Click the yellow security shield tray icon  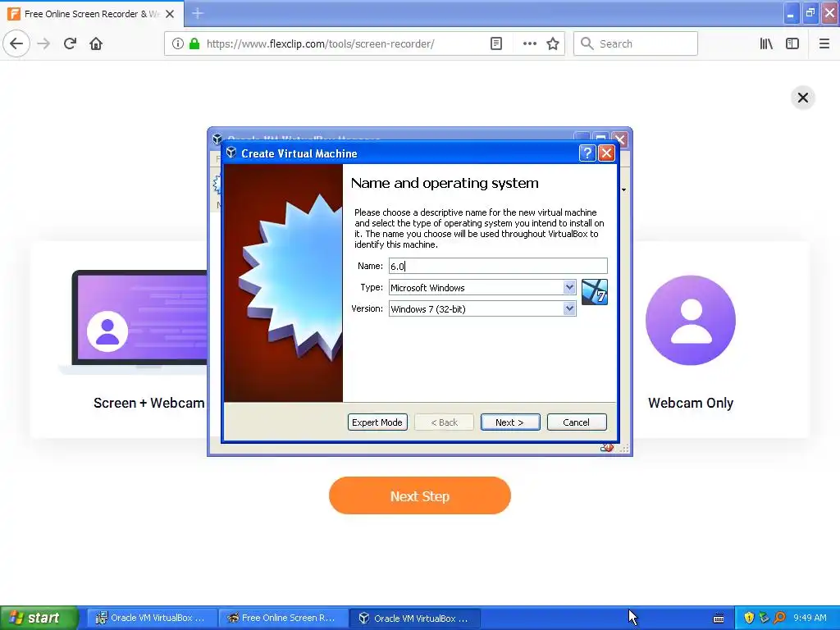pos(749,618)
